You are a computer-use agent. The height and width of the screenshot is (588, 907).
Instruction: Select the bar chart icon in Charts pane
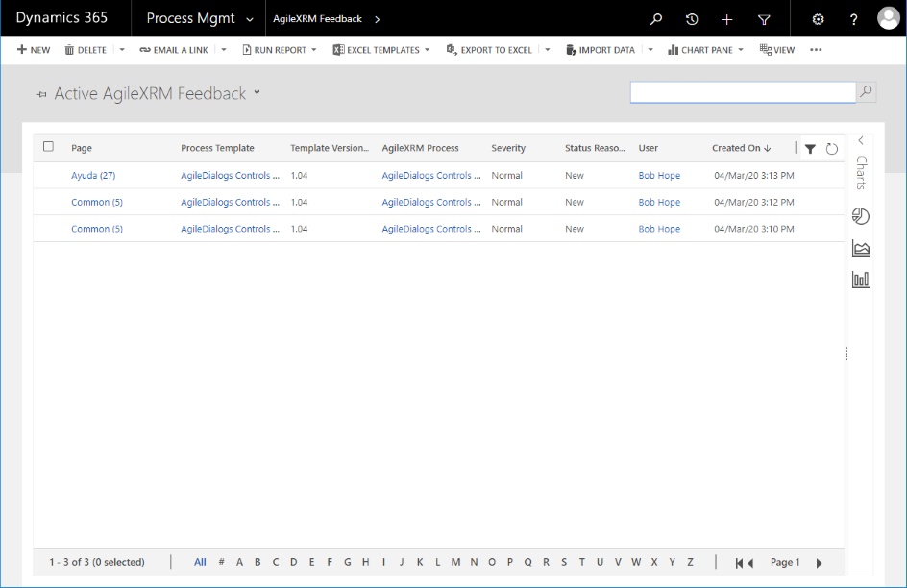pyautogui.click(x=861, y=280)
